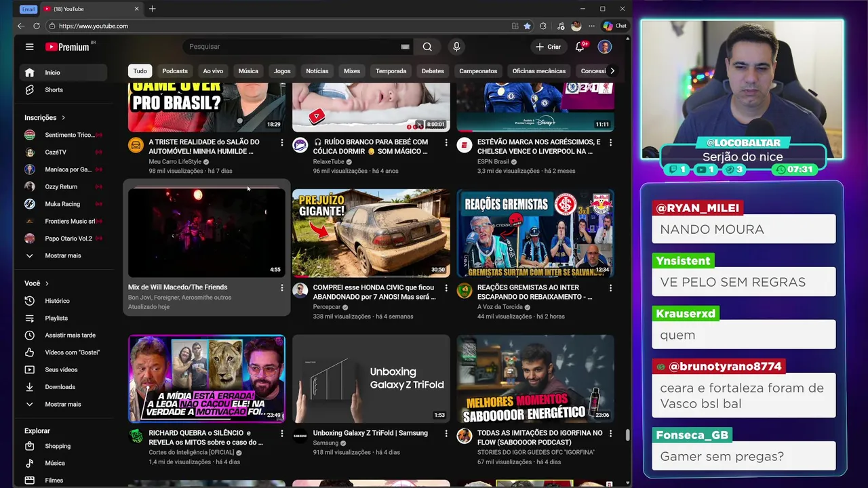This screenshot has width=868, height=488.
Task: Open options menu for Honda Civic video
Action: (446, 288)
